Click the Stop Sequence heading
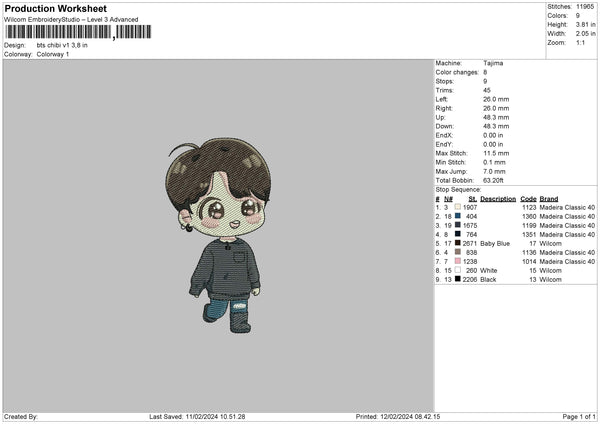This screenshot has width=600, height=424. coord(458,189)
